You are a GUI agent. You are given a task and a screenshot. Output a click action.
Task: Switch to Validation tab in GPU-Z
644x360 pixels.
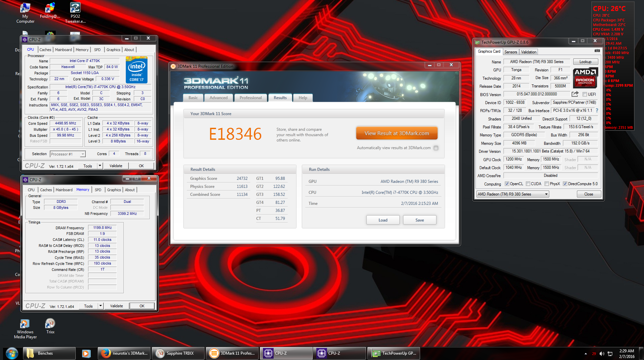click(x=529, y=52)
